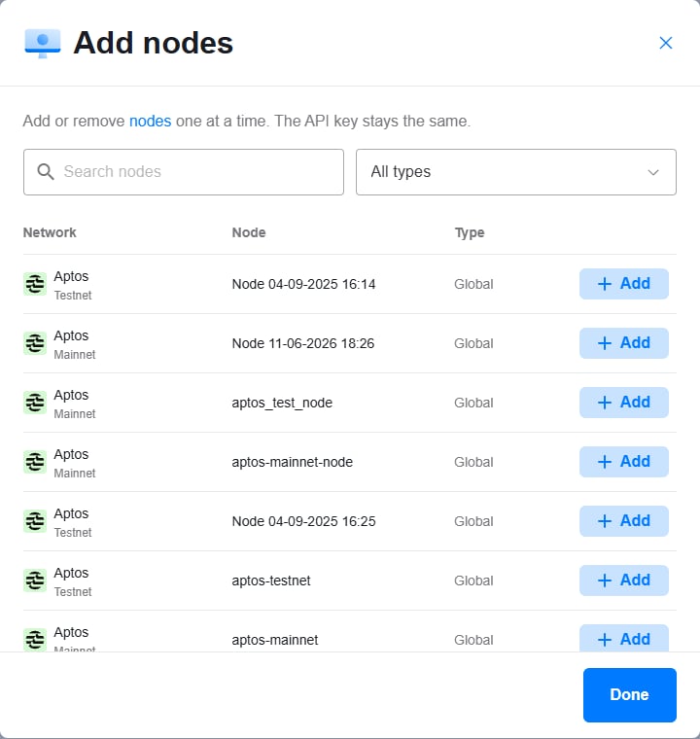This screenshot has width=700, height=739.
Task: Click Global type in aptos-testnet row
Action: tap(473, 581)
